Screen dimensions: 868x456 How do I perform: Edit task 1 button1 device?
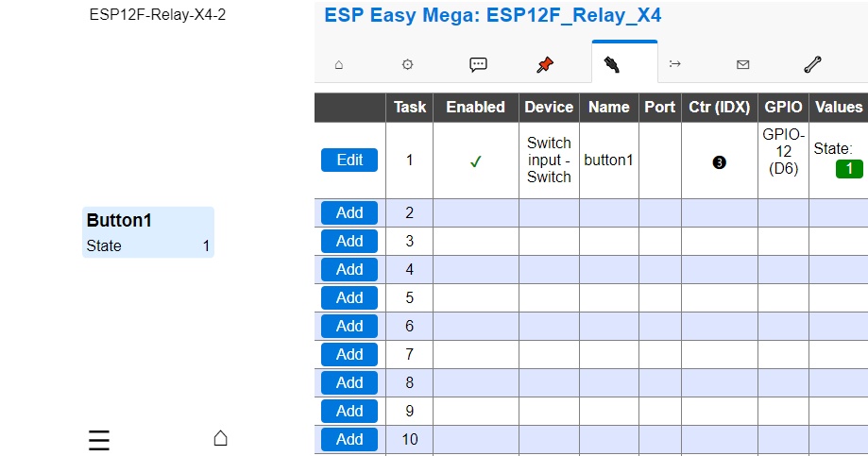(x=349, y=160)
